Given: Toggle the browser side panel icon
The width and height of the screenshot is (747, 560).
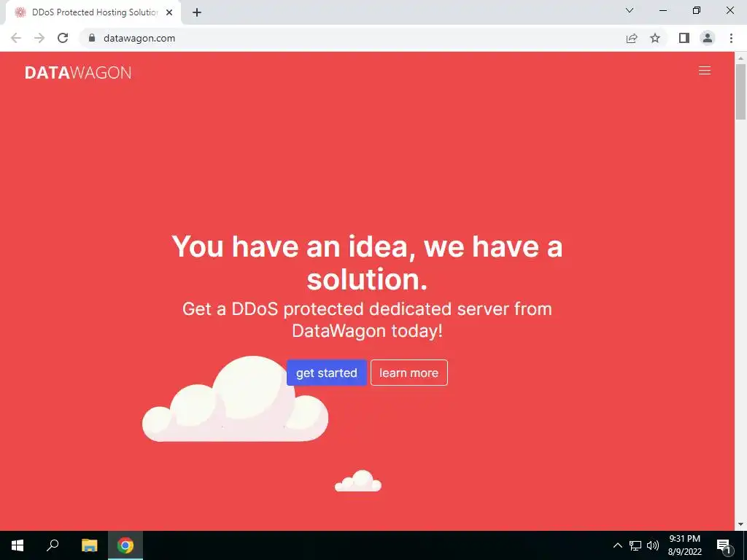Looking at the screenshot, I should 684,38.
